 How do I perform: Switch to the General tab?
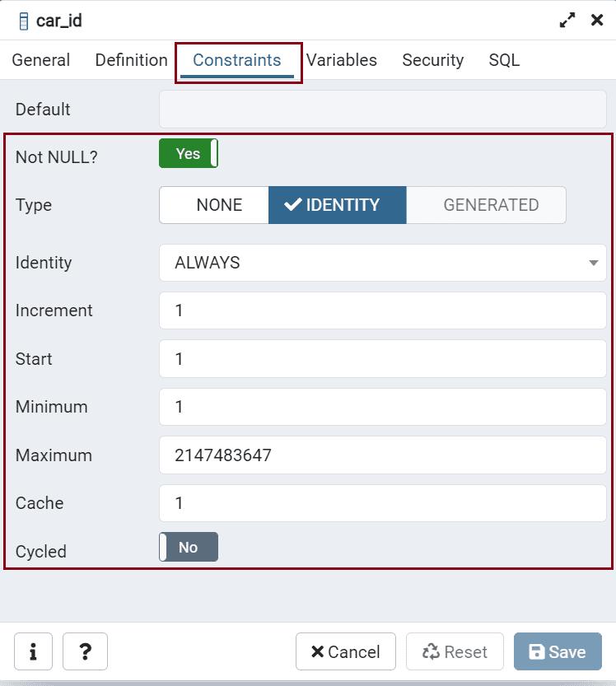click(40, 60)
